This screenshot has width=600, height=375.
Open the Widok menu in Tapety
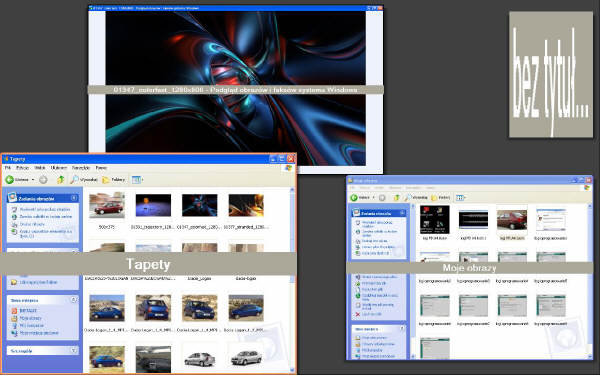click(40, 168)
